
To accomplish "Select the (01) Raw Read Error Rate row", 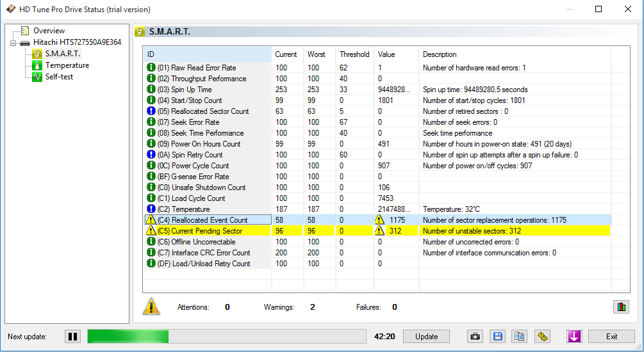I will [377, 68].
